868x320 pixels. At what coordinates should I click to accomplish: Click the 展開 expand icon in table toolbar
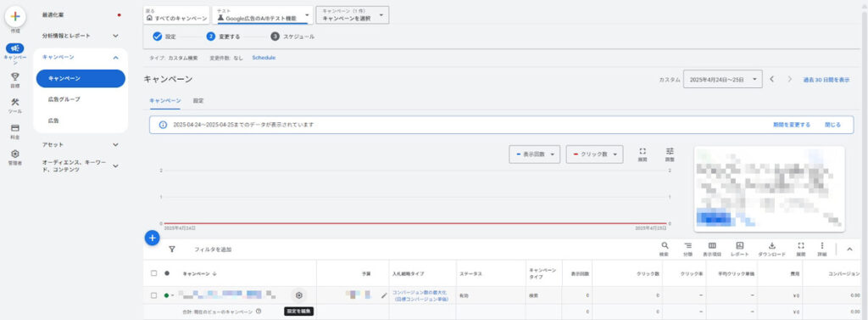[x=800, y=245]
